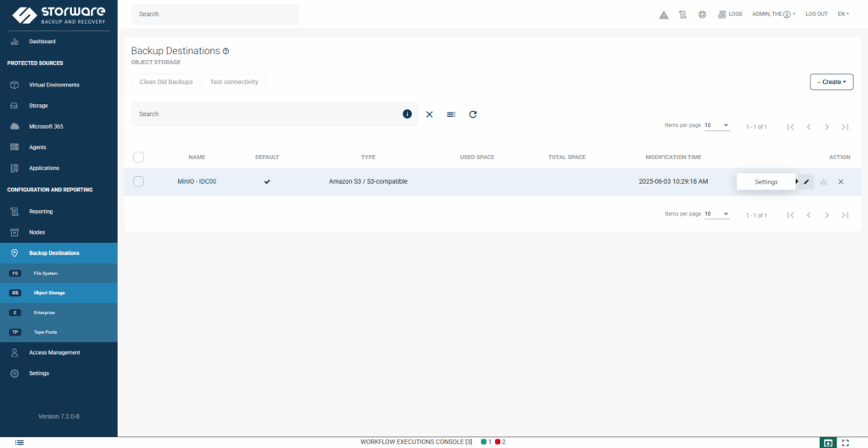868x448 pixels.
Task: Expand the ADMIN, THE user menu
Action: coord(774,14)
